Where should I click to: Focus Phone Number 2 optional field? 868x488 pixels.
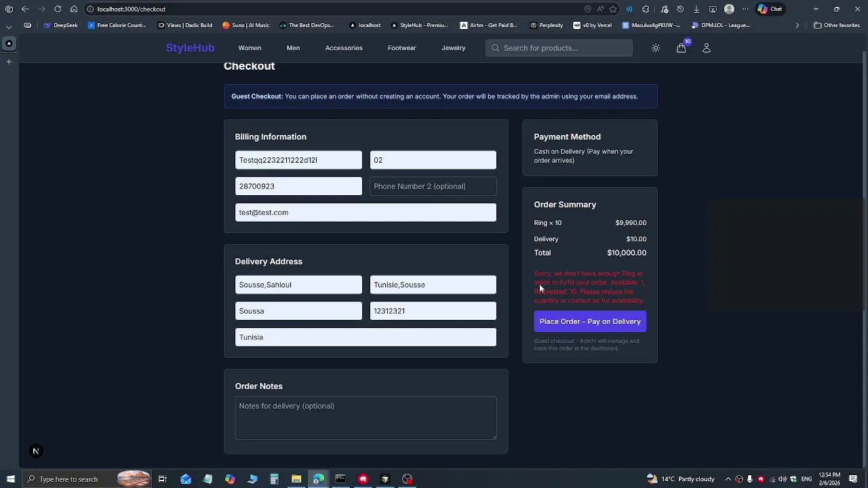pyautogui.click(x=433, y=186)
